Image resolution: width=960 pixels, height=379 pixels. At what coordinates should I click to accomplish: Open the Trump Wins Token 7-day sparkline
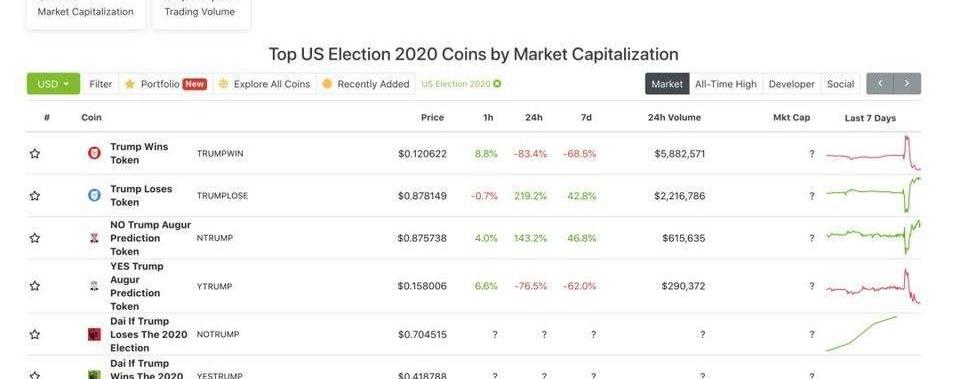point(872,153)
